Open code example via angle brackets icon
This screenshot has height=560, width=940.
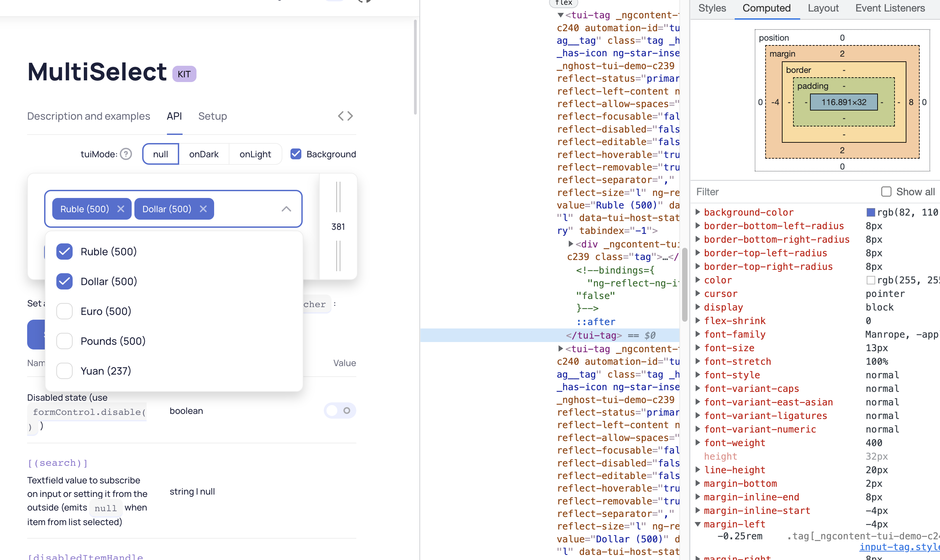coord(345,116)
